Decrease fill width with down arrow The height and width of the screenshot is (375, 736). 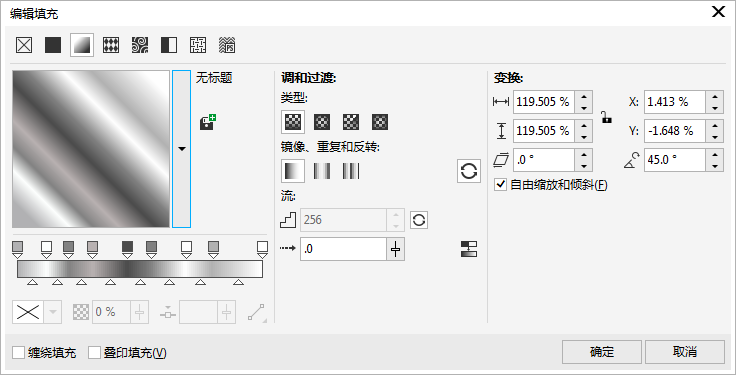(x=583, y=108)
